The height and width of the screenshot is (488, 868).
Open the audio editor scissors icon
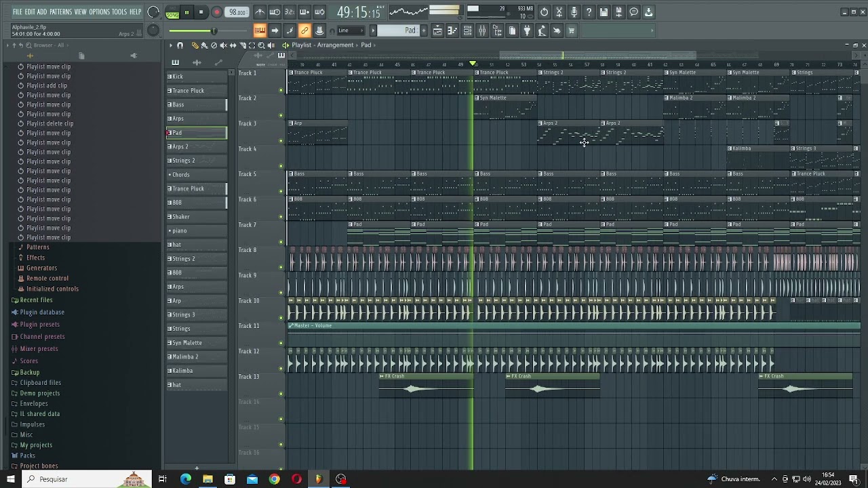coord(559,12)
